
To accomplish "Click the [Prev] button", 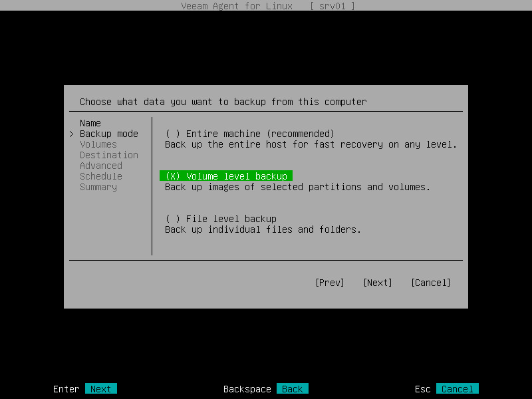I will coord(329,283).
